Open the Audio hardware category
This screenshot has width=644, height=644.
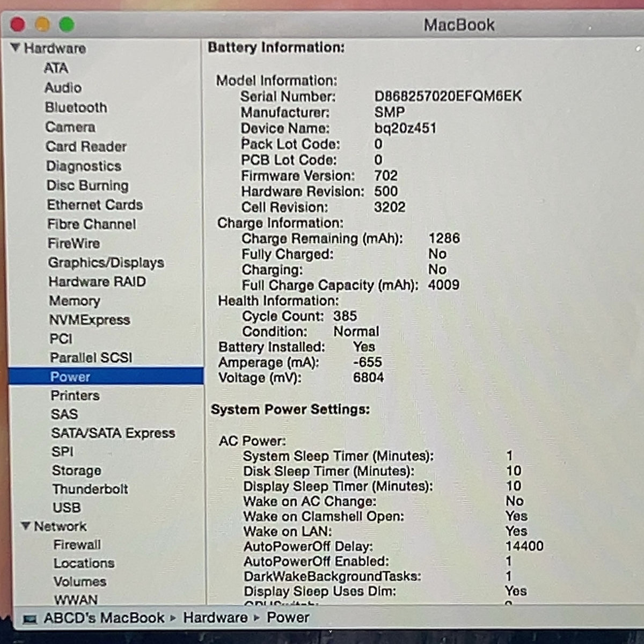click(x=63, y=87)
